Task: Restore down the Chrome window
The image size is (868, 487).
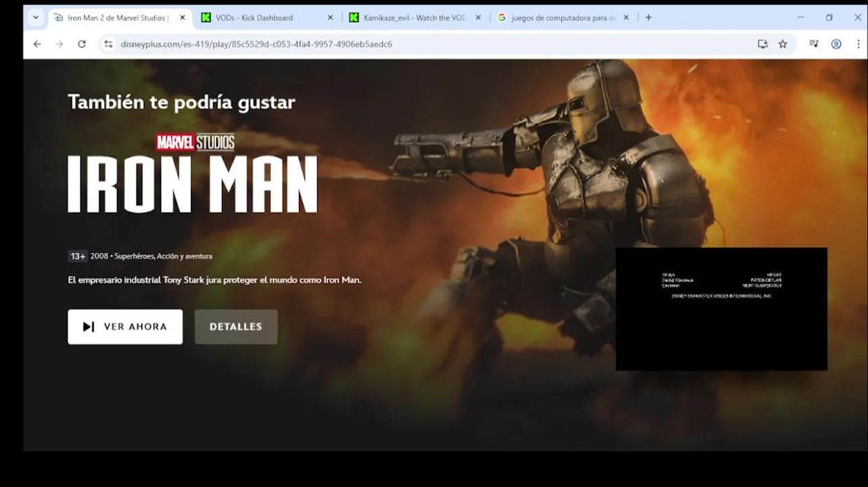Action: pos(829,18)
